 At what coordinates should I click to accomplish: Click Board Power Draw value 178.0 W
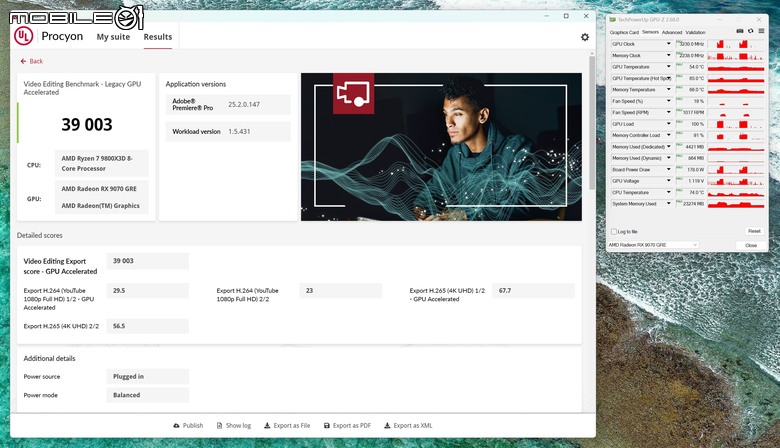690,170
